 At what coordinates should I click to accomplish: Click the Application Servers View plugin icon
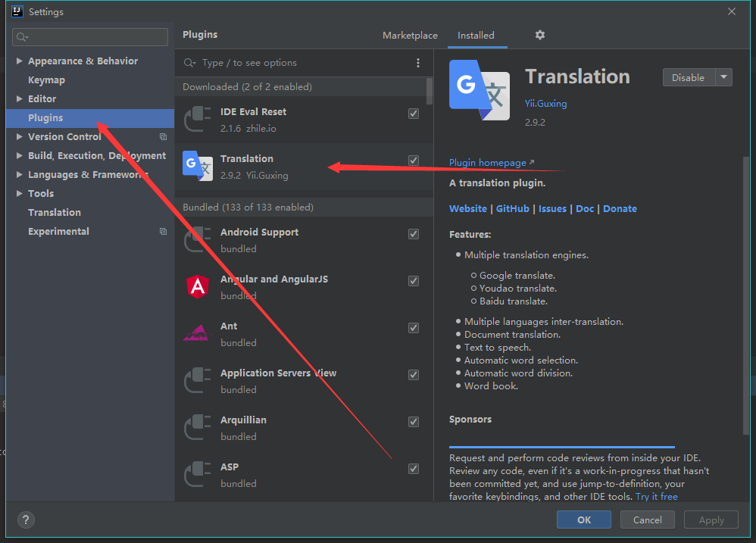coord(198,381)
